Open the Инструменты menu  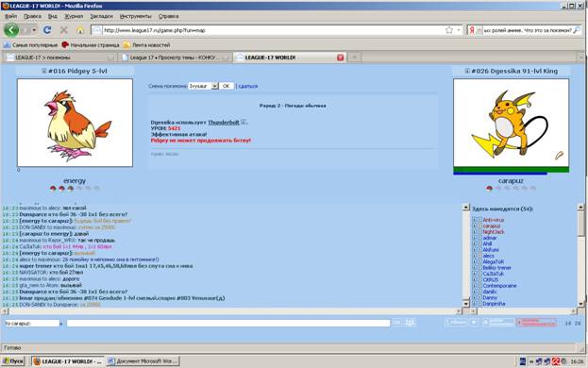coord(135,16)
